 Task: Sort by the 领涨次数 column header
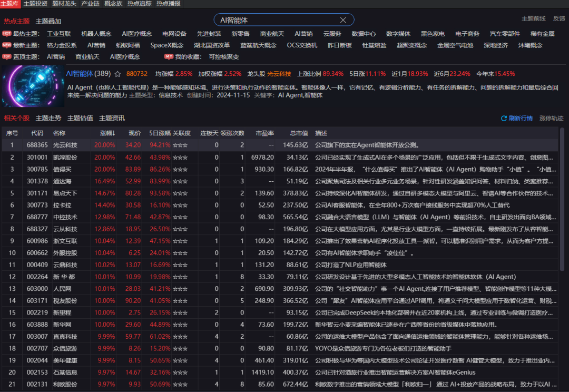coord(232,133)
